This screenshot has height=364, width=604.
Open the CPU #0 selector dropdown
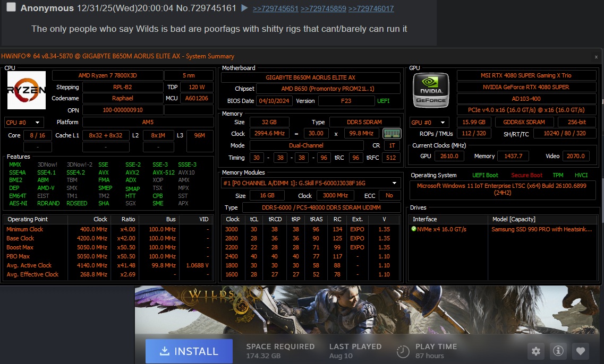click(x=24, y=123)
